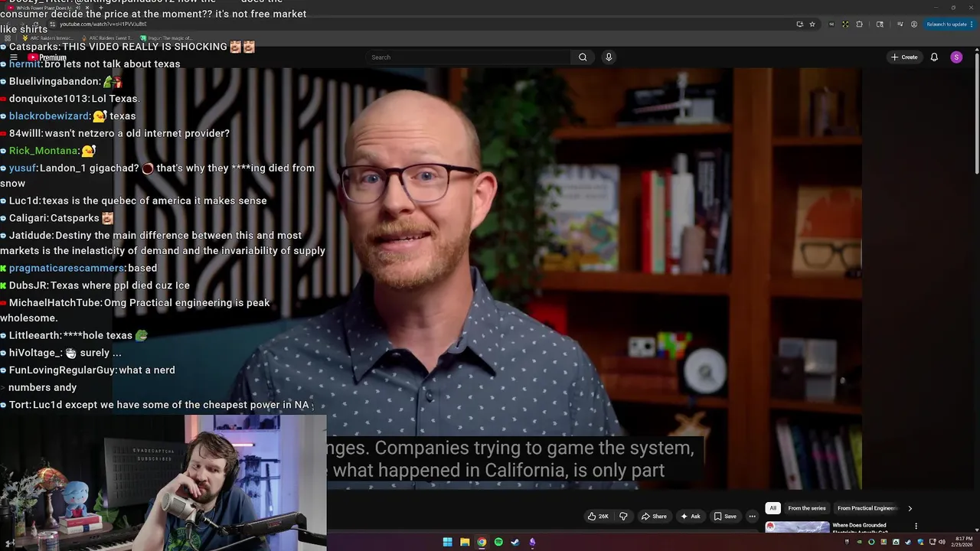This screenshot has width=980, height=551.
Task: Click the 'MichaelHatchTube' peak wholesome message
Action: [135, 310]
